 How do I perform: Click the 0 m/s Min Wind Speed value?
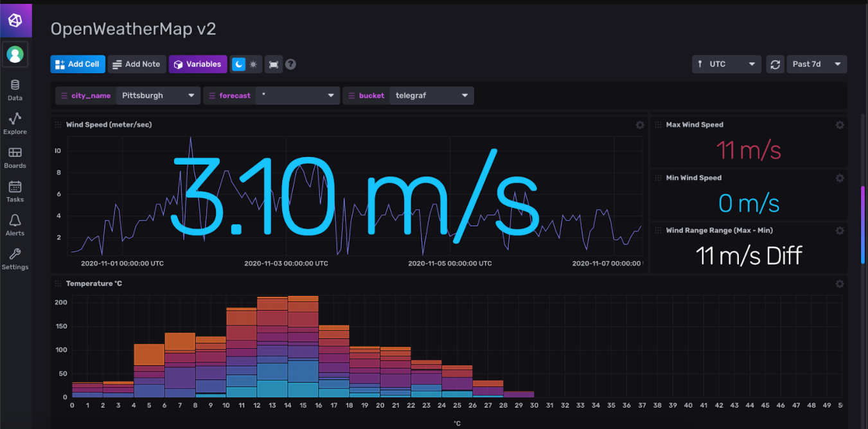[748, 203]
